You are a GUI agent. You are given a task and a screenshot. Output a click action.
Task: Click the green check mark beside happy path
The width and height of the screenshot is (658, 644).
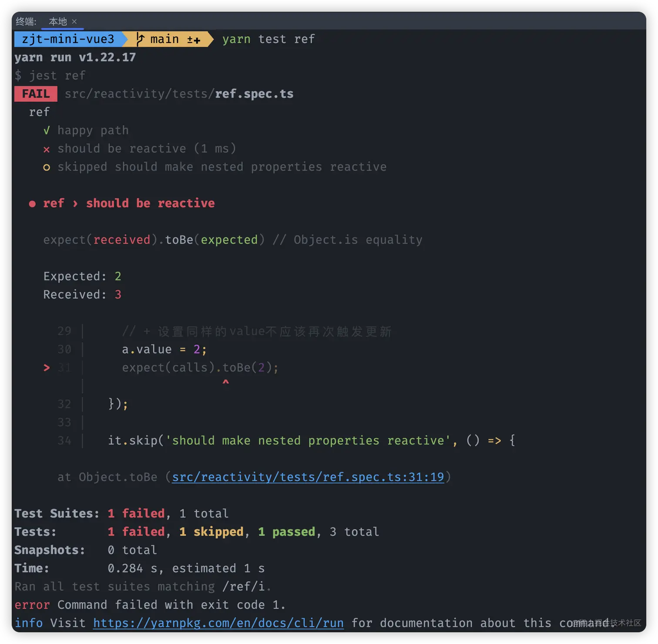pyautogui.click(x=47, y=131)
